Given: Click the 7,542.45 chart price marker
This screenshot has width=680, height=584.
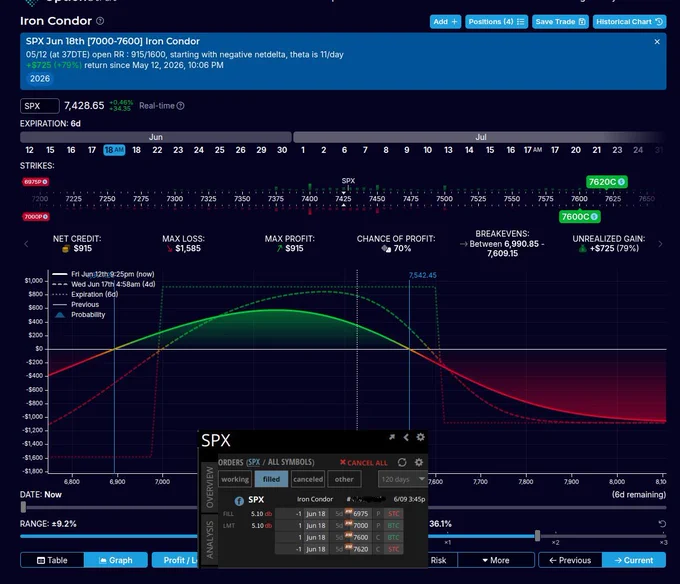Looking at the screenshot, I should click(x=422, y=275).
